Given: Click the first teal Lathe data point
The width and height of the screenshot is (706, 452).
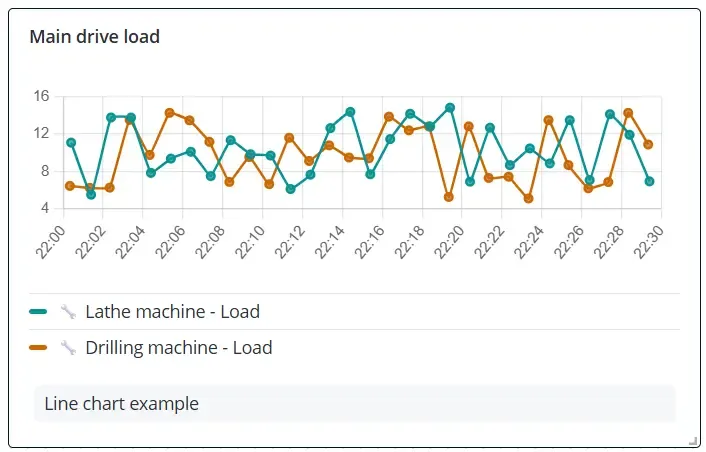Looking at the screenshot, I should point(71,143).
